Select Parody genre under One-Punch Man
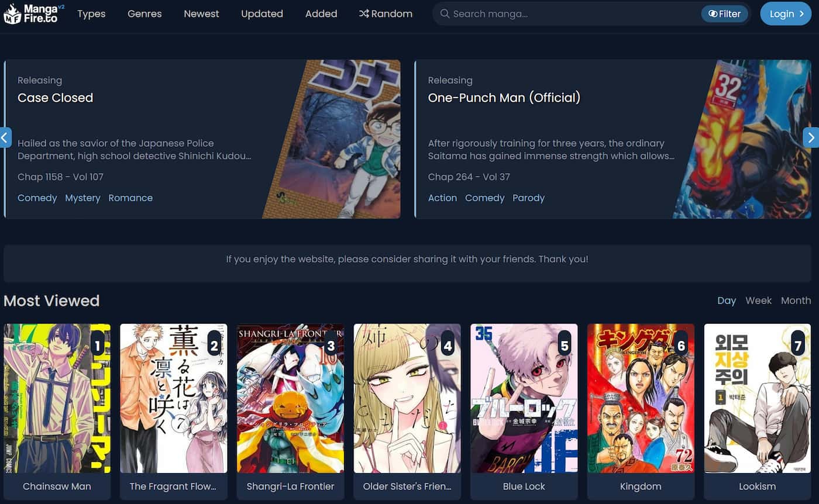 coord(528,198)
